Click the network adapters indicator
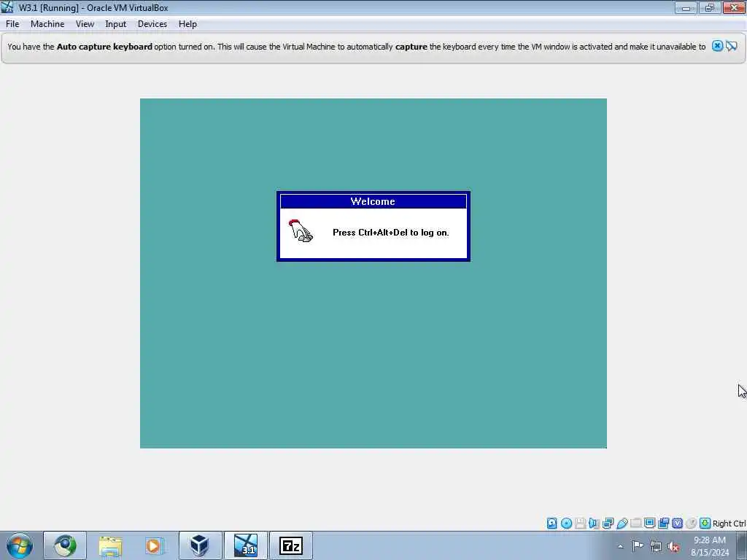Viewport: 747px width, 560px height. 608,524
